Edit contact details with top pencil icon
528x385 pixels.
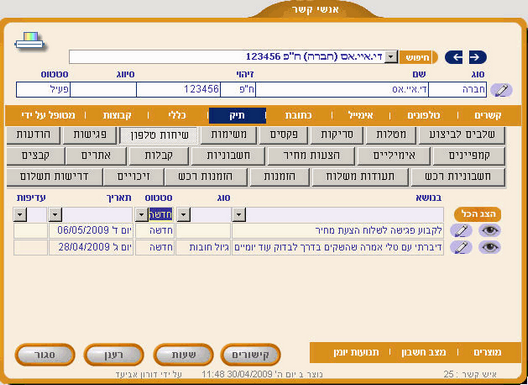pyautogui.click(x=501, y=90)
